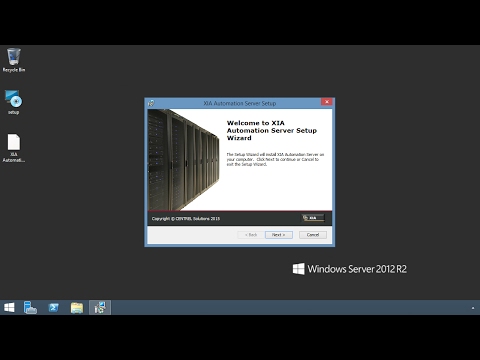Screen dimensions: 480x360
Task: Open PowerShell from the taskbar
Action: click(54, 307)
